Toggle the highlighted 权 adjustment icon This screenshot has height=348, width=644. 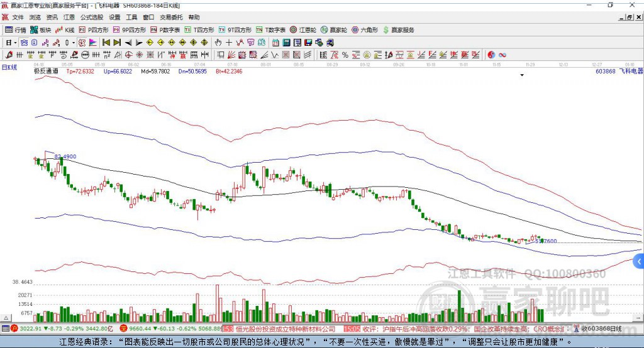click(82, 43)
